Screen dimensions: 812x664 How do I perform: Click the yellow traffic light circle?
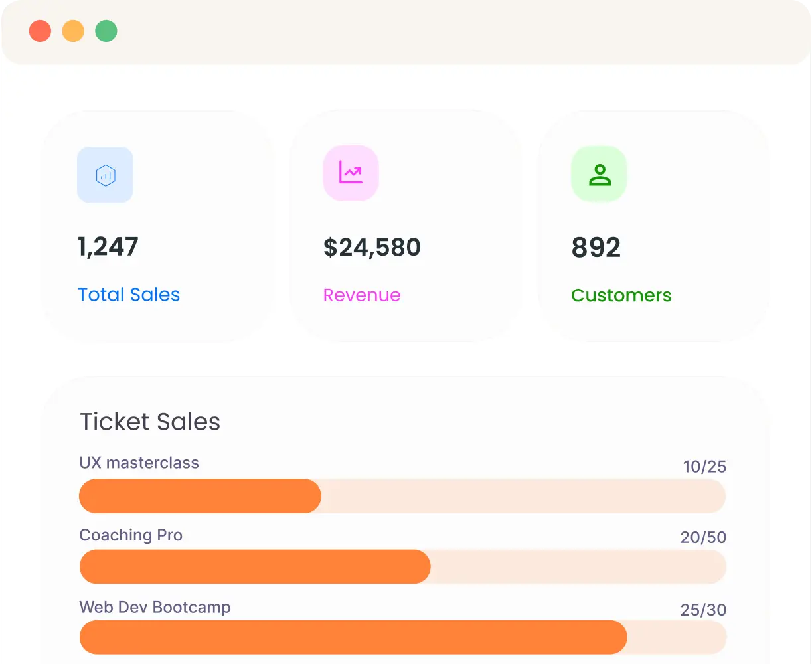pos(73,31)
